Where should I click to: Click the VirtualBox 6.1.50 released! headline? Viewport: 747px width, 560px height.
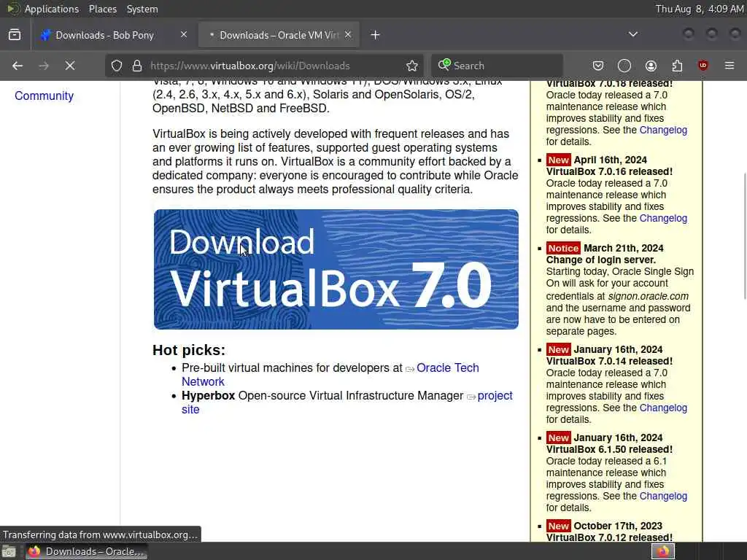tap(609, 449)
